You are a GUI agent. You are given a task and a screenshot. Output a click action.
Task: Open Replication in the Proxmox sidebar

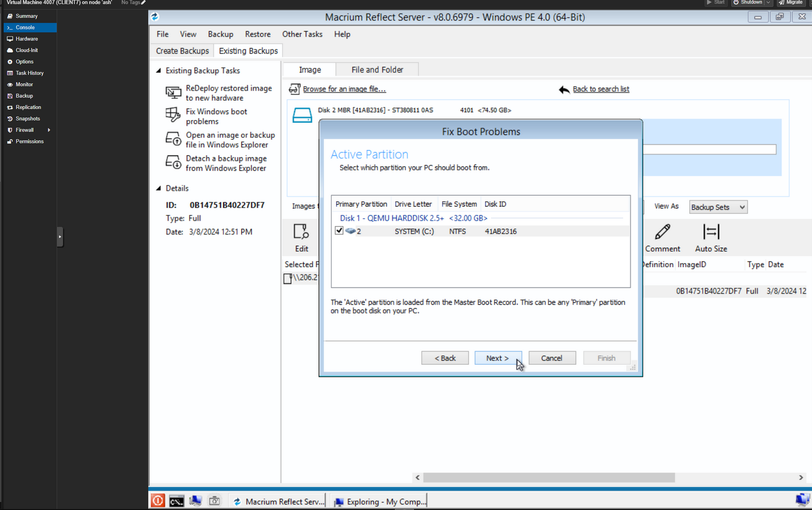pyautogui.click(x=29, y=107)
